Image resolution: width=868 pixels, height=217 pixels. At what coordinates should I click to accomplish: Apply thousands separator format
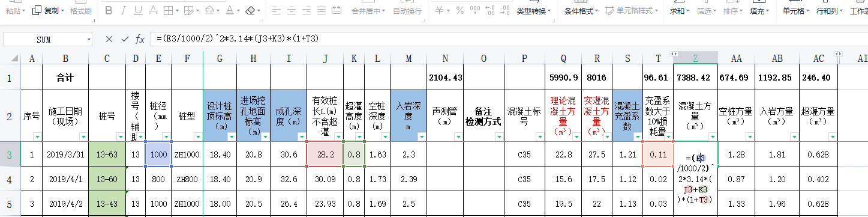(475, 10)
